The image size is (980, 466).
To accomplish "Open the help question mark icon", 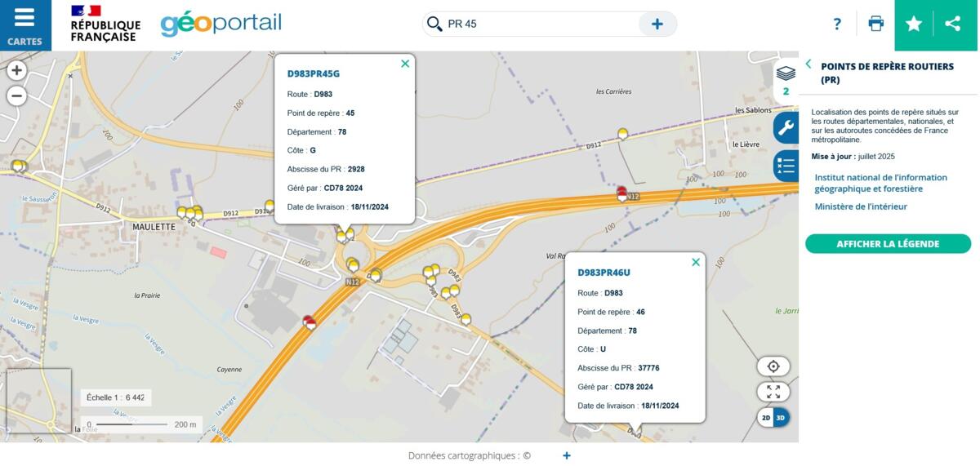I will click(837, 24).
